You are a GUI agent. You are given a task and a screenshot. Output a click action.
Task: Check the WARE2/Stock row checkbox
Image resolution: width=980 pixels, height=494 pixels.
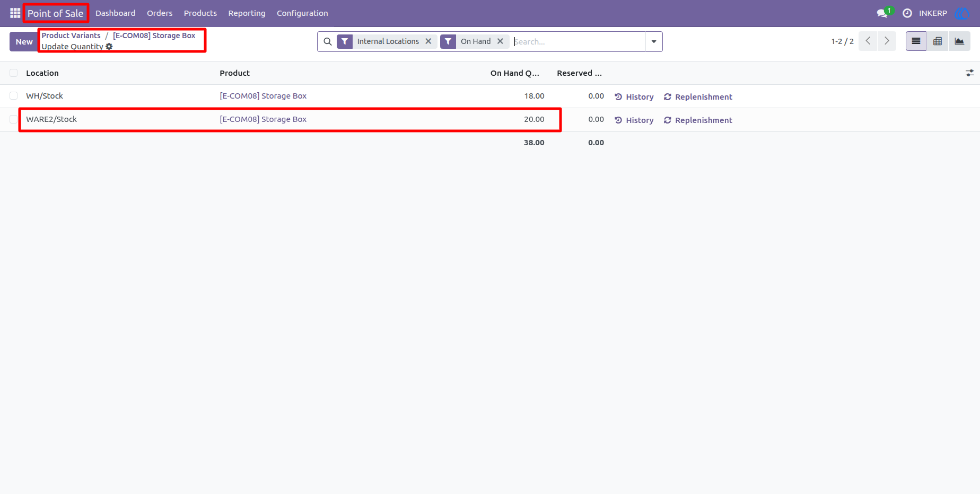[x=14, y=119]
